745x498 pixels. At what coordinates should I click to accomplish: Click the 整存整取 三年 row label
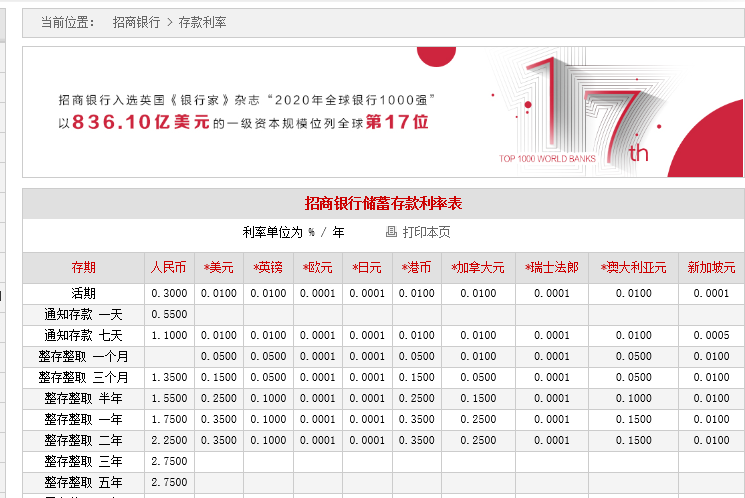pyautogui.click(x=84, y=461)
